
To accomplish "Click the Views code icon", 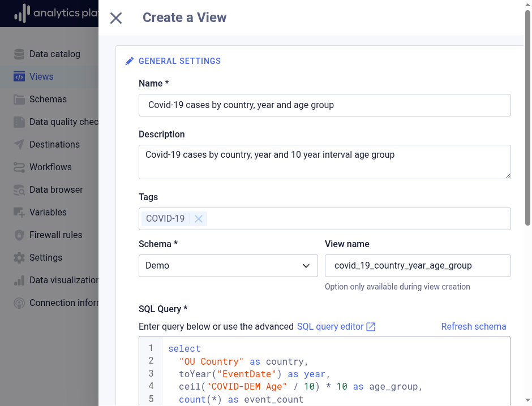I will click(x=19, y=76).
